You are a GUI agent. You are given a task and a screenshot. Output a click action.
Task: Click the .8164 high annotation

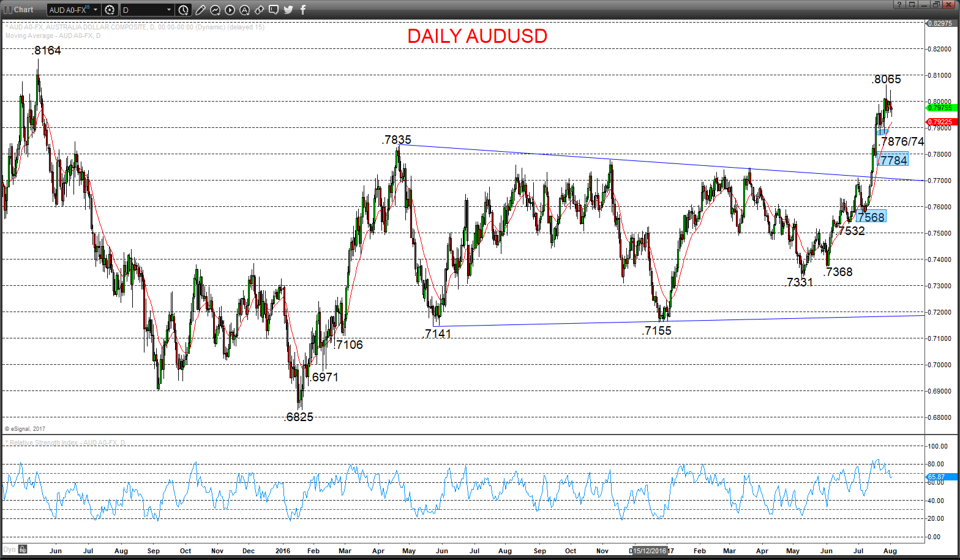click(x=47, y=51)
